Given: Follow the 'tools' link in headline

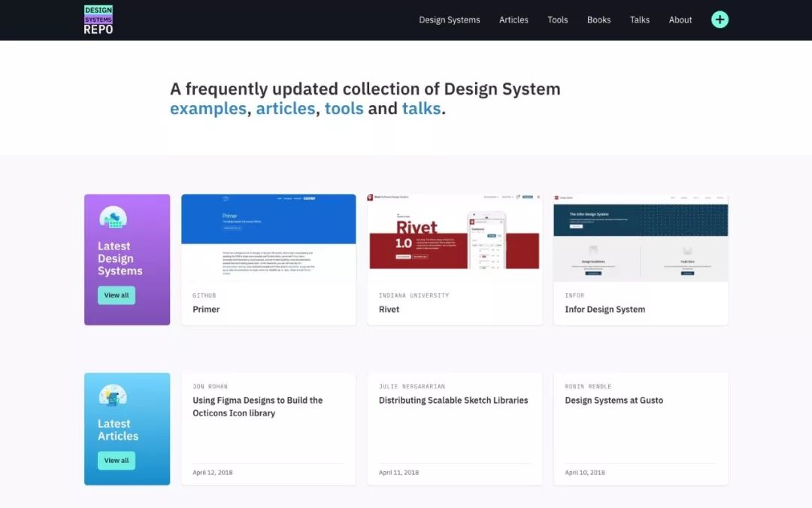Looking at the screenshot, I should click(344, 109).
